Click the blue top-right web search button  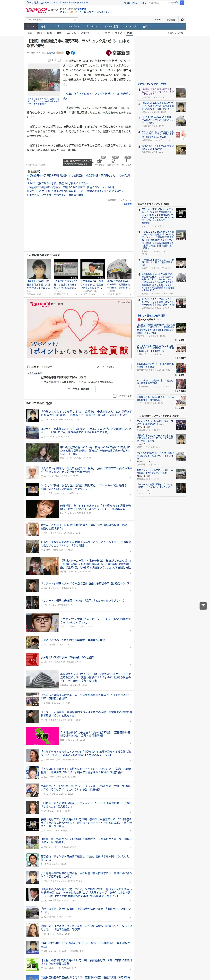(x=182, y=3)
